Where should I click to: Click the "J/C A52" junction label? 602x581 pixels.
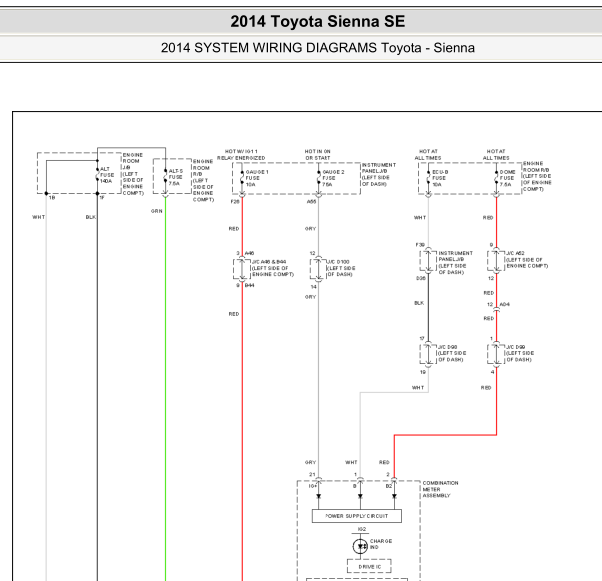[527, 260]
